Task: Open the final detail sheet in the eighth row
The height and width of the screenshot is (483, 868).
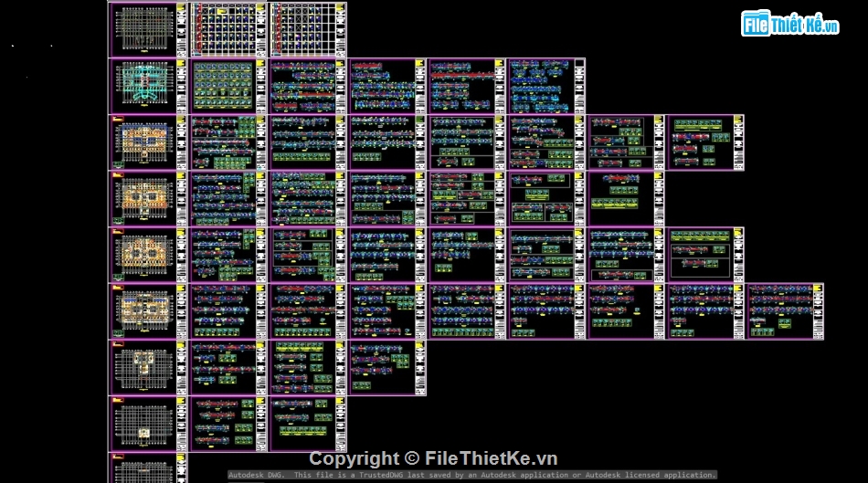Action: 308,424
